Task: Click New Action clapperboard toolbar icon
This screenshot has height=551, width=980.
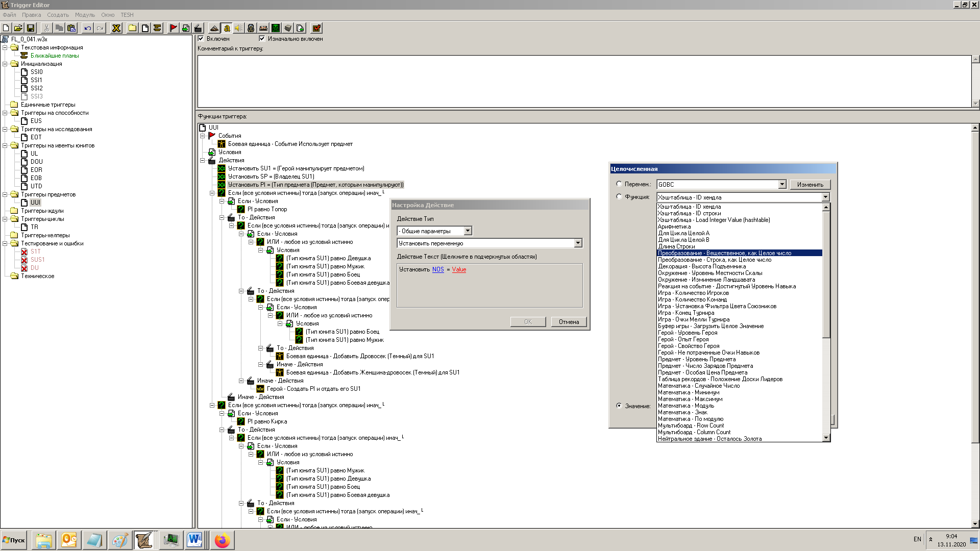Action: pos(198,28)
